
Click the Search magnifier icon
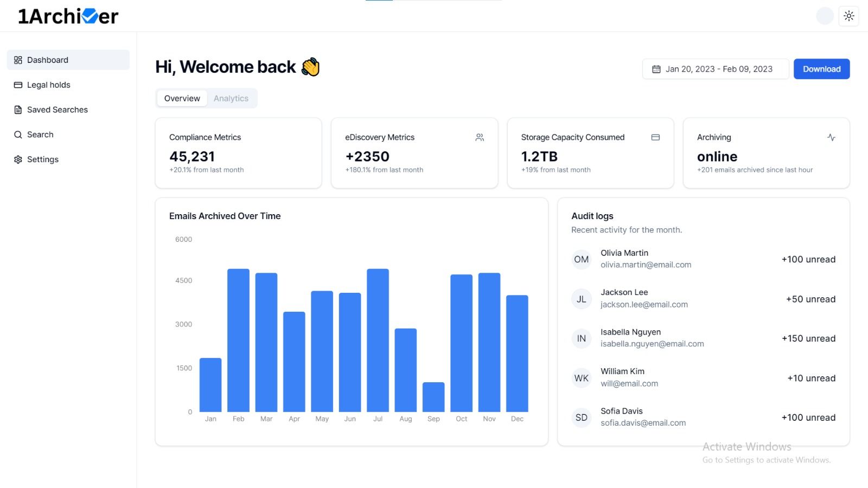point(18,134)
